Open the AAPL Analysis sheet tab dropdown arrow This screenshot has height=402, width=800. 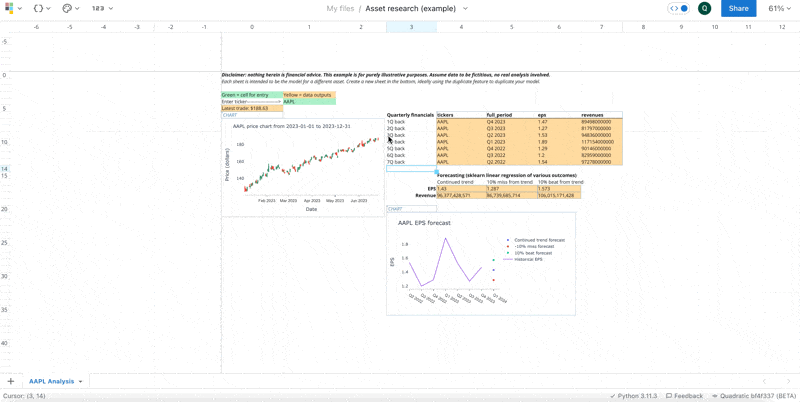pos(81,381)
